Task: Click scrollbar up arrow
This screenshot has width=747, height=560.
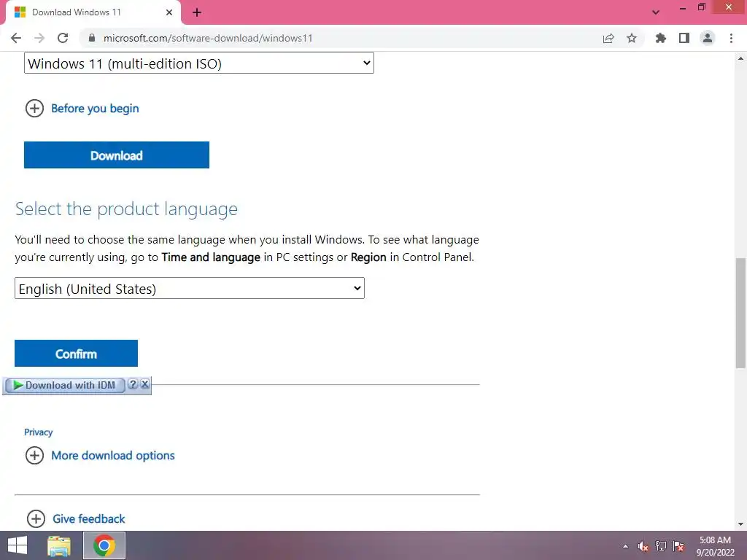Action: click(x=740, y=58)
